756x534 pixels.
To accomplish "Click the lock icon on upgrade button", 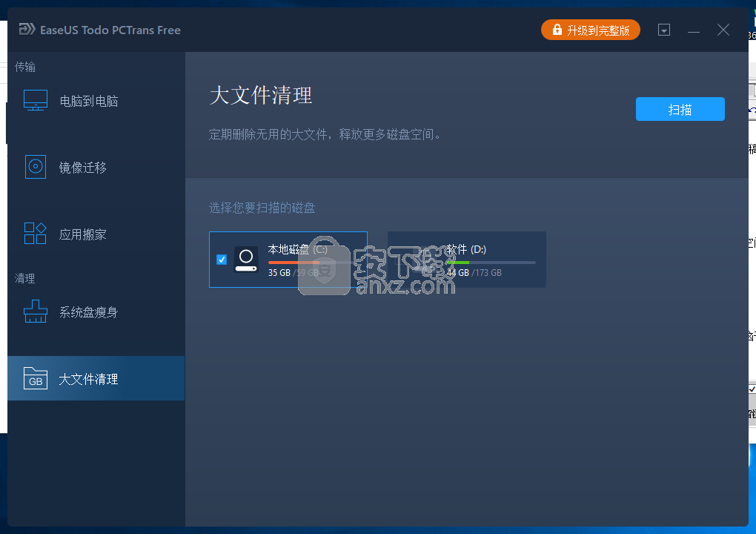I will [557, 30].
